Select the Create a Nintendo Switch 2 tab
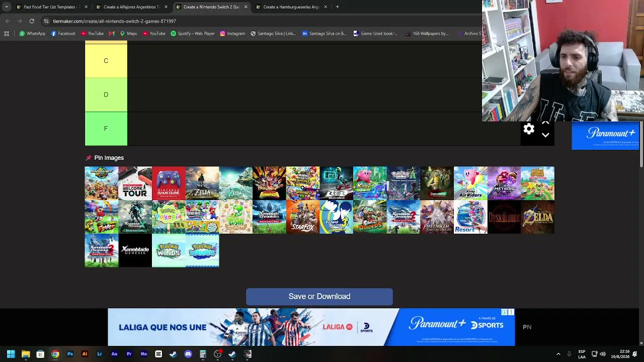This screenshot has width=644, height=362. pos(211,7)
